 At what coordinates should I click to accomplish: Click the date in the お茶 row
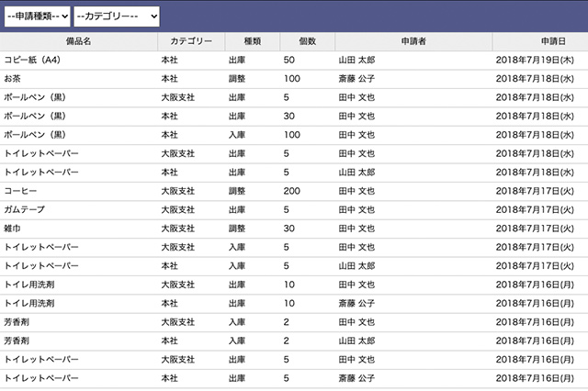(535, 79)
